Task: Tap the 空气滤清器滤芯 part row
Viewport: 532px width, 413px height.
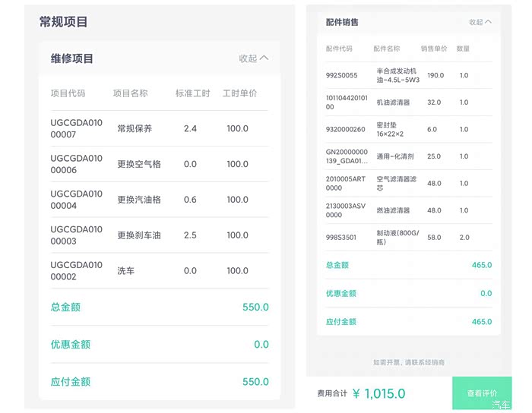Action: (x=408, y=183)
